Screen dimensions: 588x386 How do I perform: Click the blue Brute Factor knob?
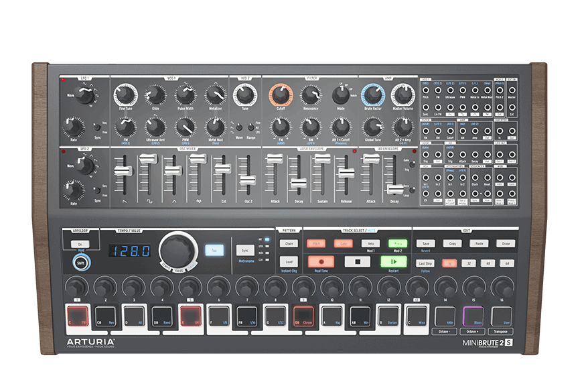pyautogui.click(x=373, y=95)
